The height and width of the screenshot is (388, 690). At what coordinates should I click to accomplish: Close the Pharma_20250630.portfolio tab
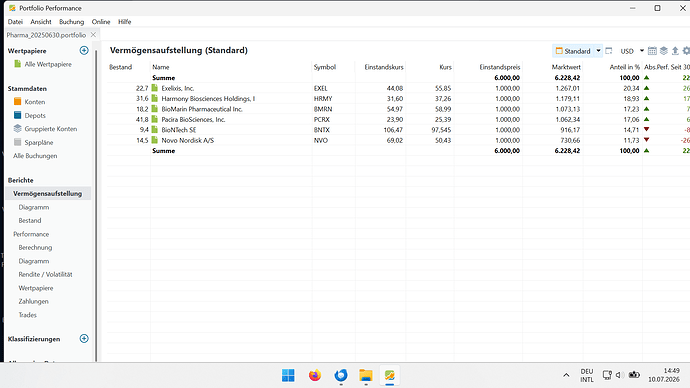[x=93, y=35]
